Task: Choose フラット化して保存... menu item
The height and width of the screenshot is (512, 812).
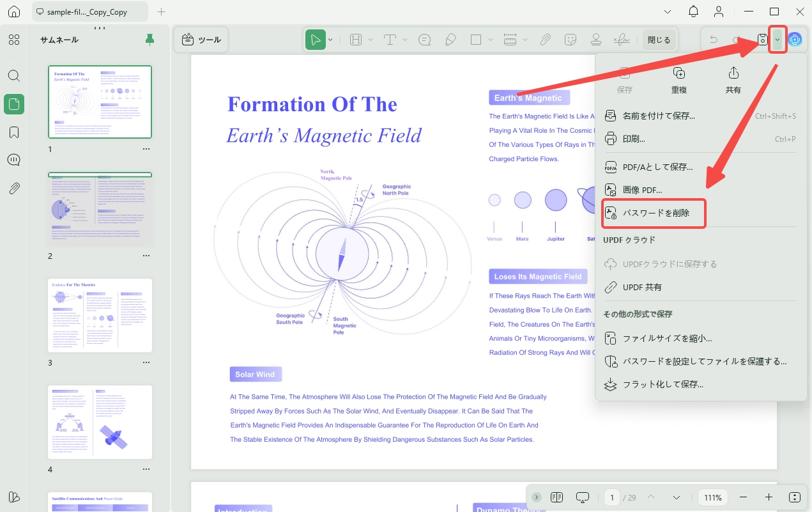Action: 701,384
